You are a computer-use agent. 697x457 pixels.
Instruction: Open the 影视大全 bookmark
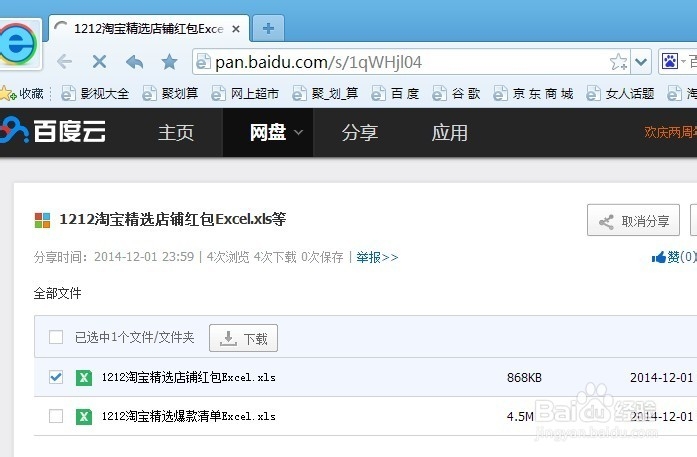tap(95, 93)
